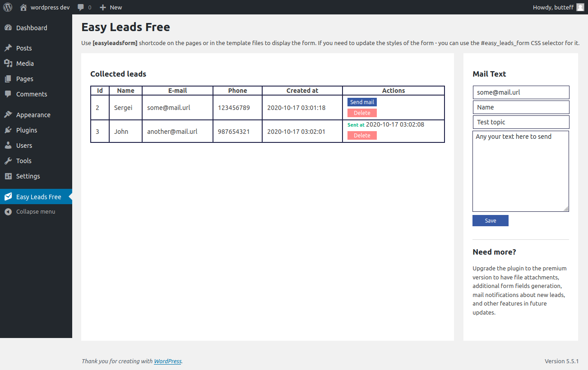The image size is (588, 370).
Task: Click the Media icon in sidebar
Action: (x=8, y=64)
